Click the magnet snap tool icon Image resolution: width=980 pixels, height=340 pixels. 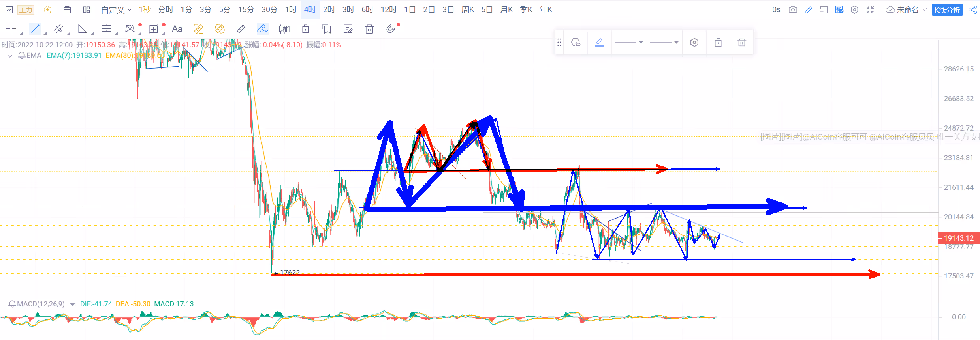coord(390,29)
